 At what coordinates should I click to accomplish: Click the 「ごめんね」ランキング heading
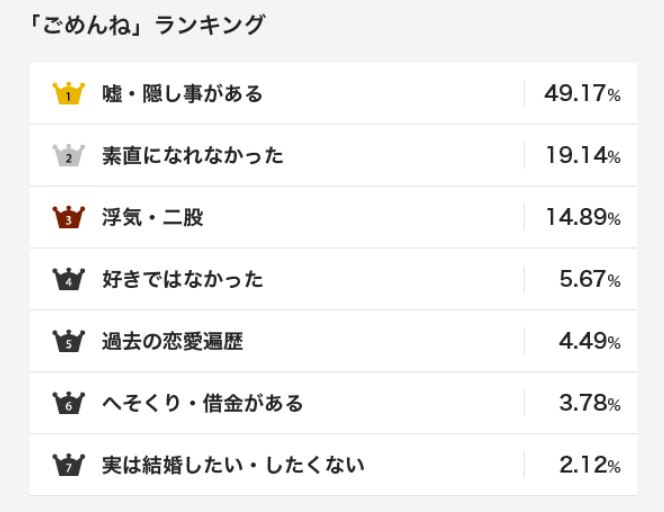click(148, 25)
